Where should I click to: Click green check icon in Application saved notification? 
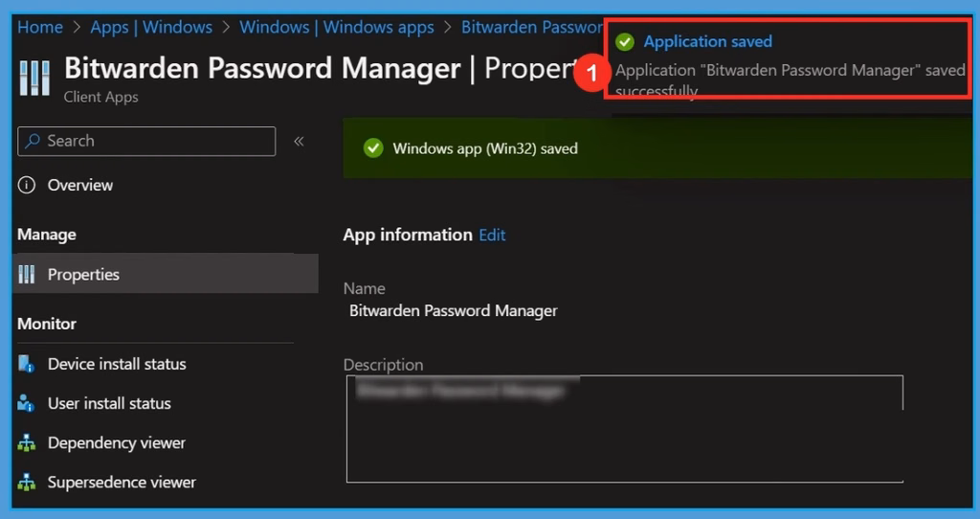pyautogui.click(x=624, y=42)
